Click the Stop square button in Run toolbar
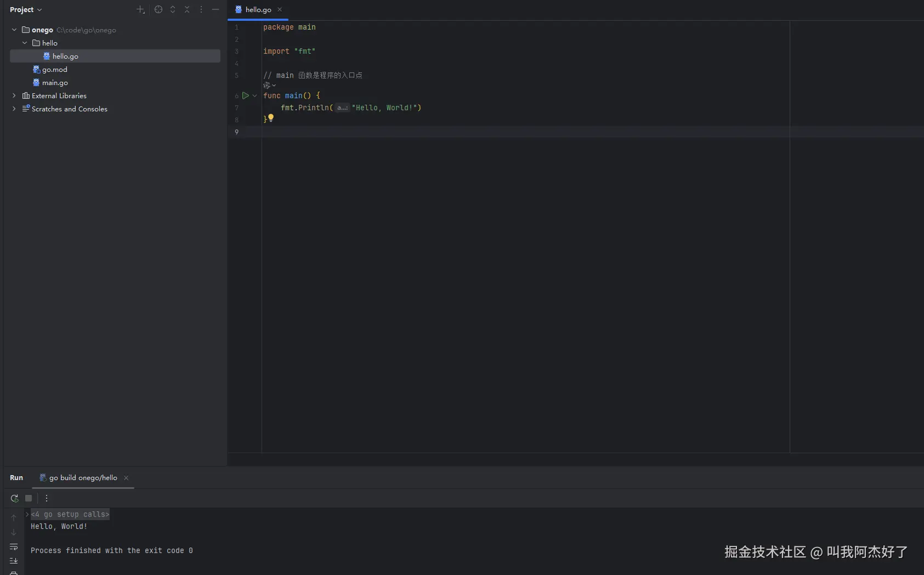The width and height of the screenshot is (924, 575). [x=29, y=498]
